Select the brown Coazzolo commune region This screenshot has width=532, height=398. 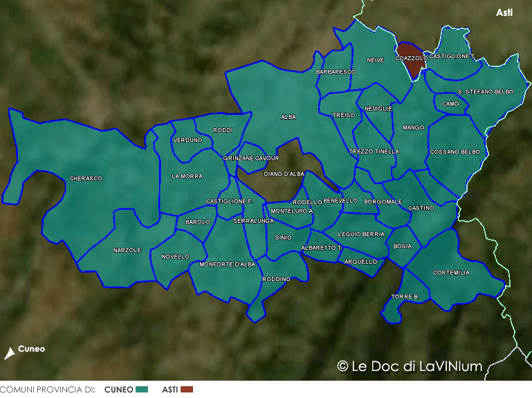tap(412, 59)
